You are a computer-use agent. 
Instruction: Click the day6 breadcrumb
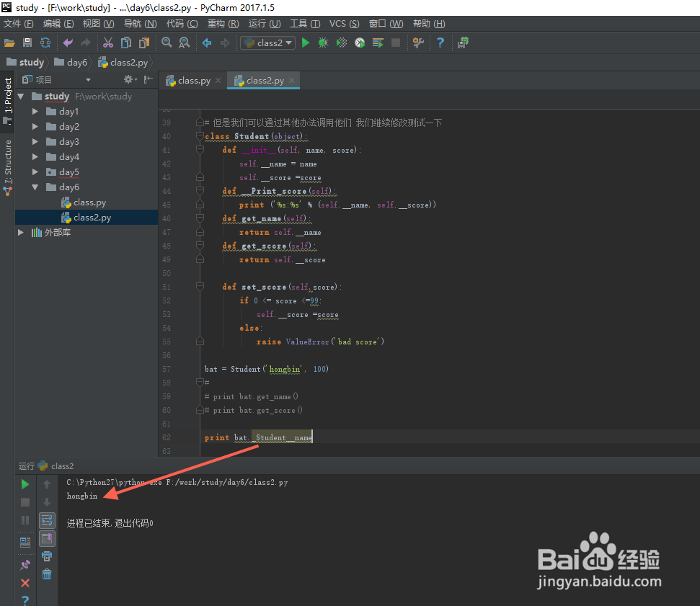(71, 63)
